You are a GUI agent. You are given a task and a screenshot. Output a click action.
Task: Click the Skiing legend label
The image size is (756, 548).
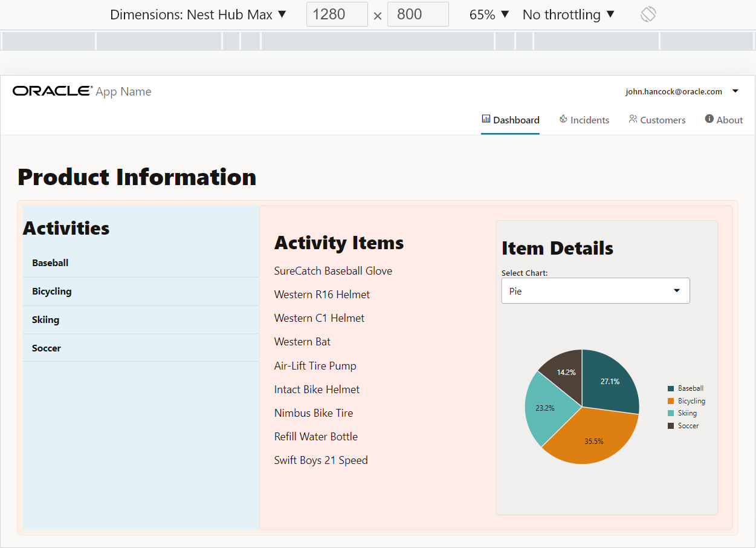687,413
